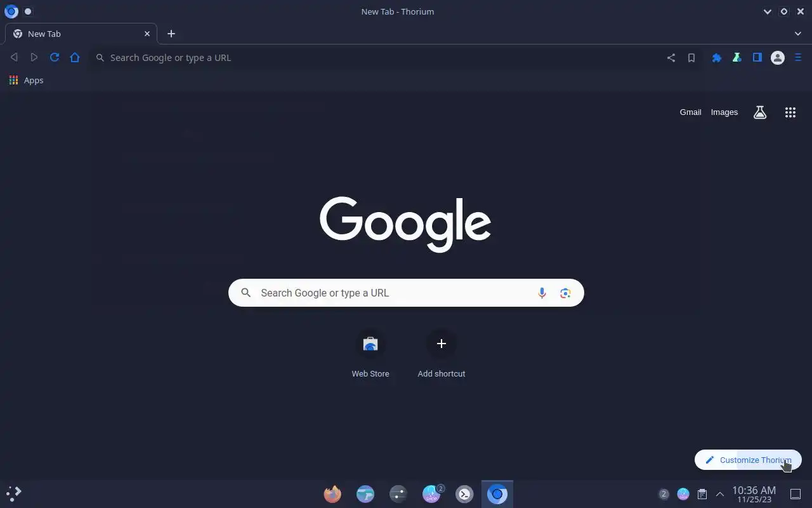The image size is (812, 508).
Task: Open Google Search Labs flask icon
Action: click(x=760, y=112)
